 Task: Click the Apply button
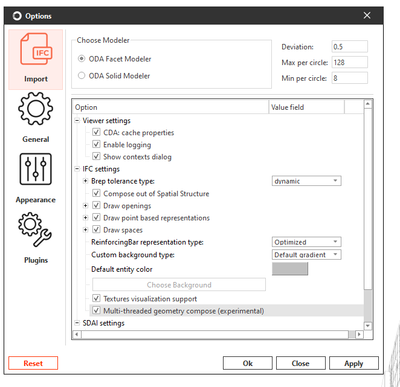(x=354, y=363)
